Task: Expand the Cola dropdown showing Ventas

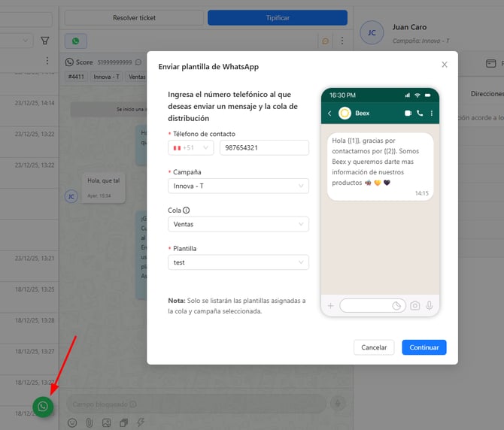Action: point(238,224)
